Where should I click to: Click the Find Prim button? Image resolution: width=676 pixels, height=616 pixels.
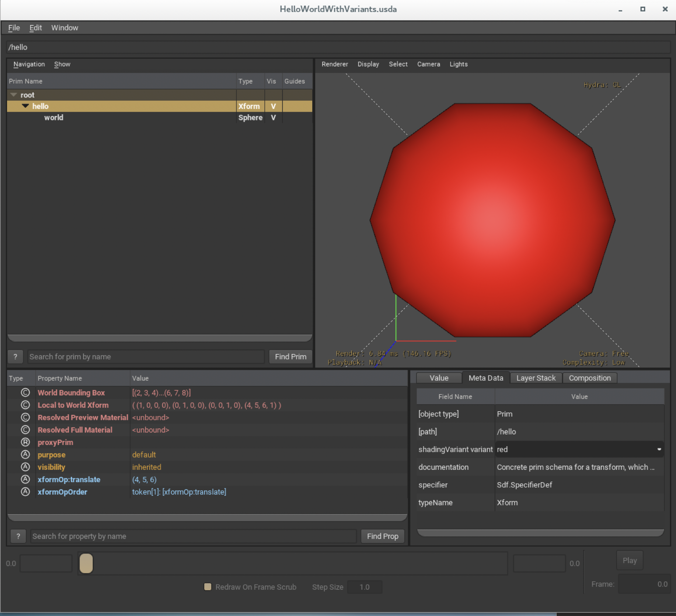(291, 357)
